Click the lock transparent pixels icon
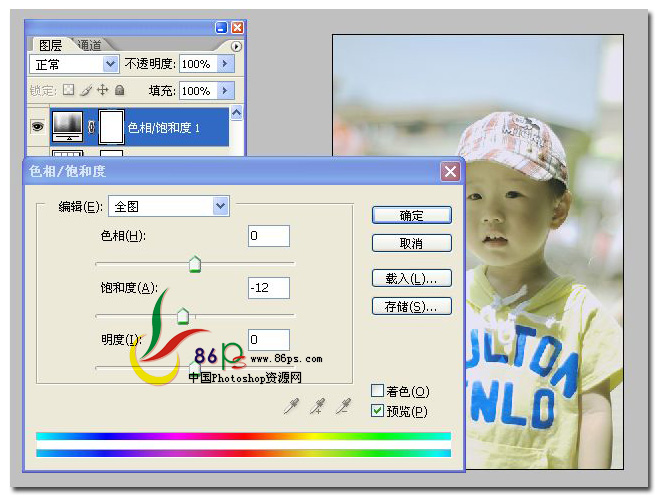 pos(69,90)
